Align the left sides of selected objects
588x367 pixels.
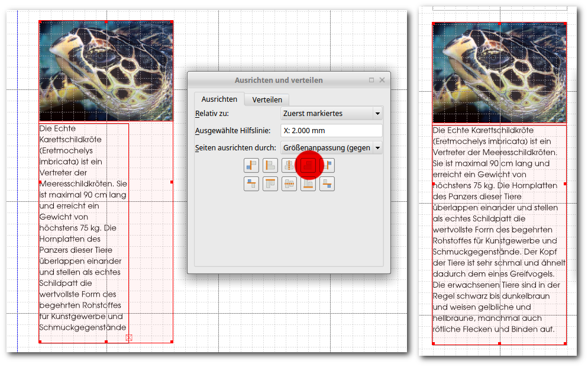(x=270, y=165)
